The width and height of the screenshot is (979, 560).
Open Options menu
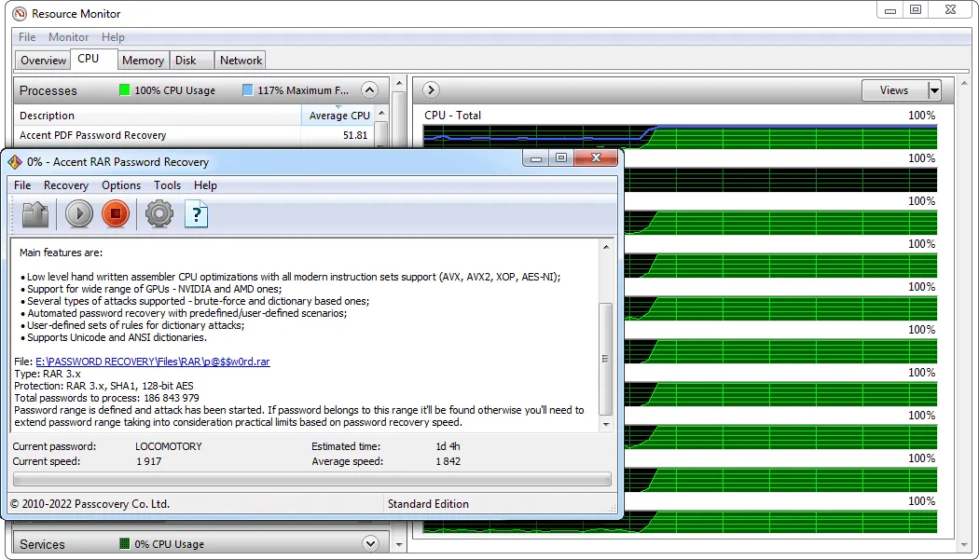[121, 185]
